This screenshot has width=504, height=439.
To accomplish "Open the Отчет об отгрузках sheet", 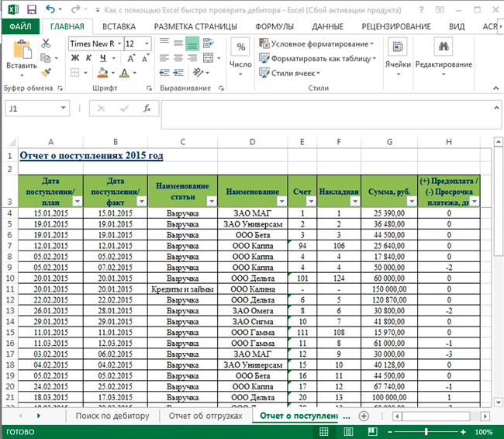I will pyautogui.click(x=205, y=416).
